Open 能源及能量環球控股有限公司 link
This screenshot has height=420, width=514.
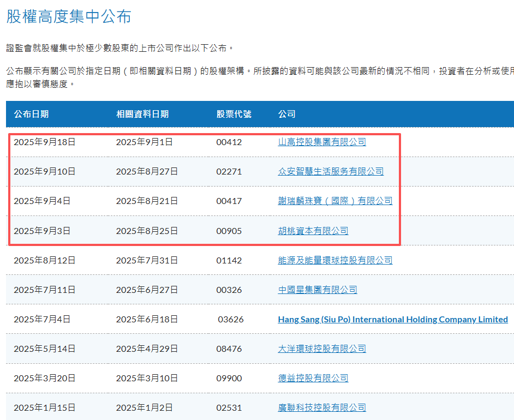[x=335, y=260]
